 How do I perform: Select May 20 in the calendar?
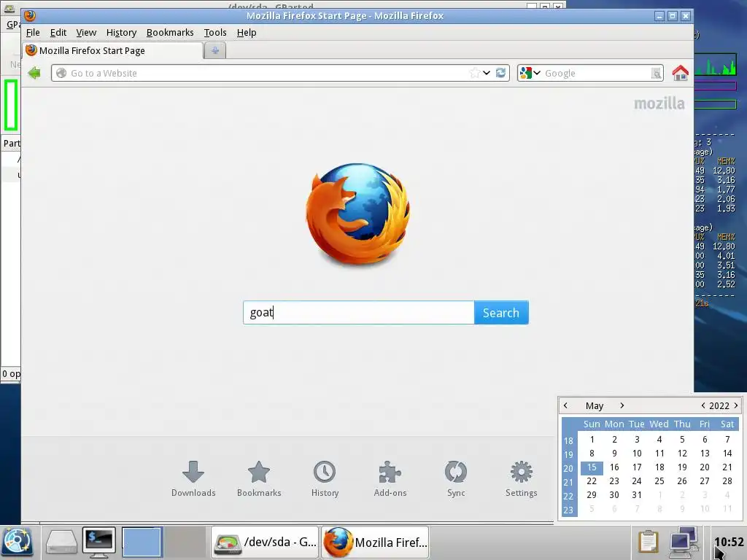pyautogui.click(x=705, y=467)
